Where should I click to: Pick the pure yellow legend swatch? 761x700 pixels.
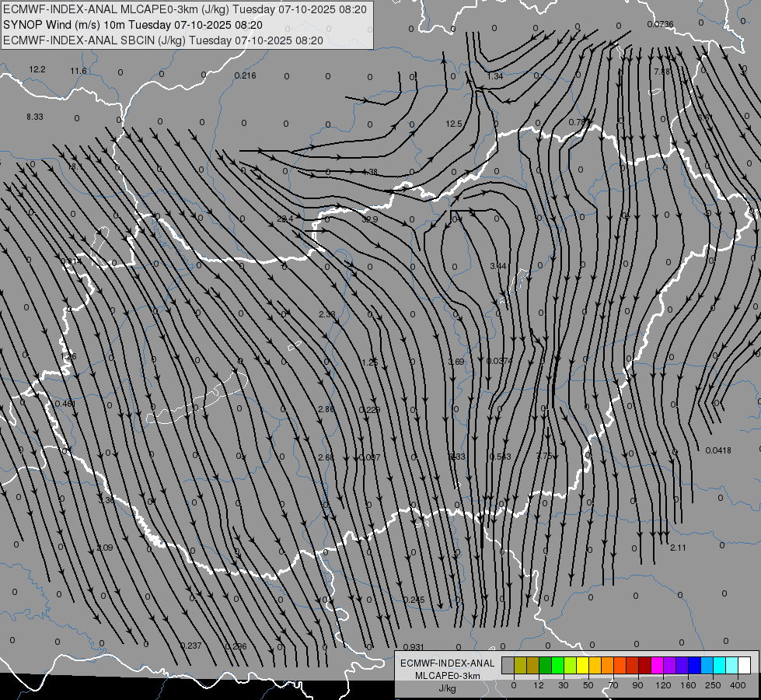point(582,665)
